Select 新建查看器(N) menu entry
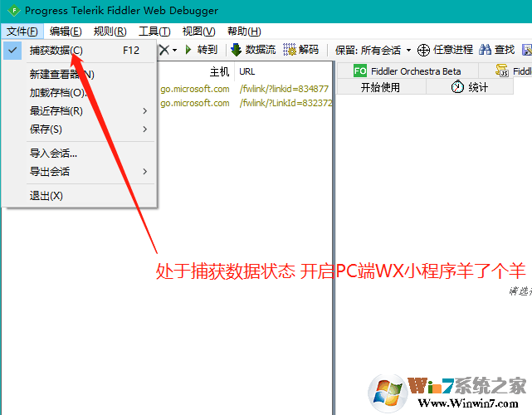 (x=80, y=75)
